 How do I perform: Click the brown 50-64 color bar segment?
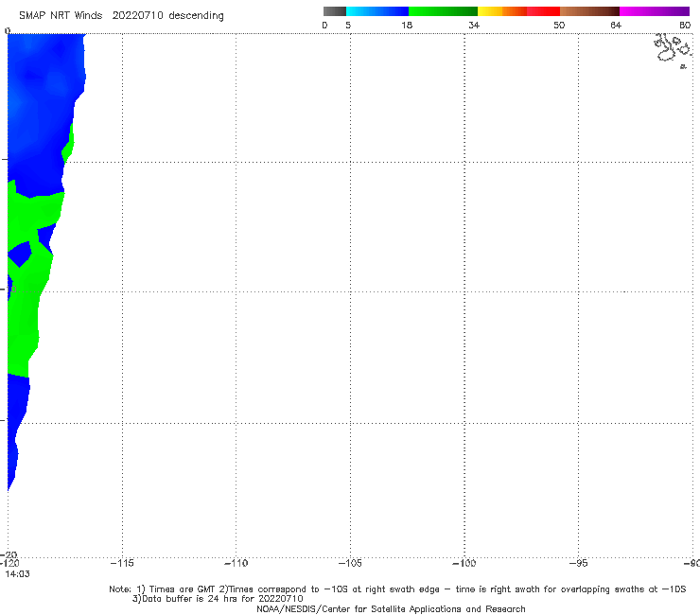[x=589, y=11]
